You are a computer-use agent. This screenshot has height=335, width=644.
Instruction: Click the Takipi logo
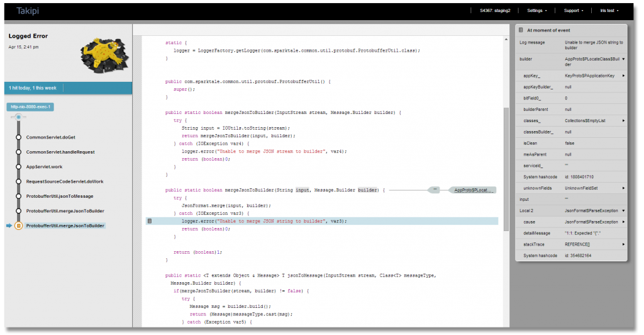pos(28,11)
